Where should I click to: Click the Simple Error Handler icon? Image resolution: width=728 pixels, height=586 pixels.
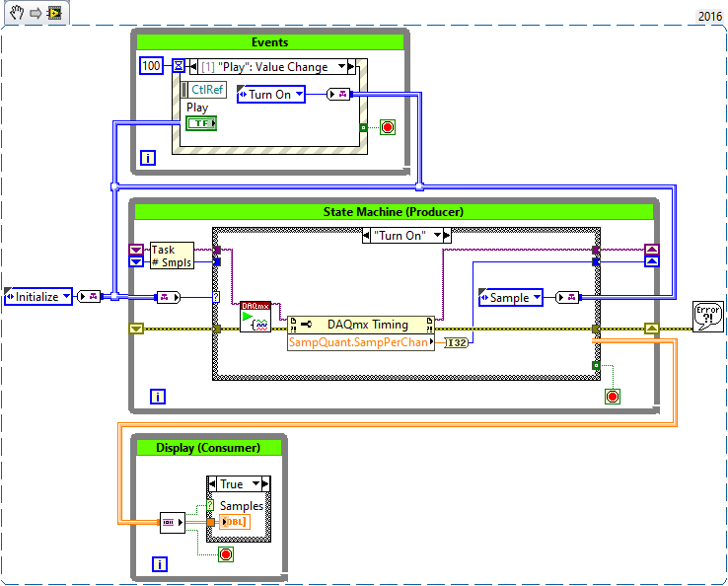[x=708, y=317]
